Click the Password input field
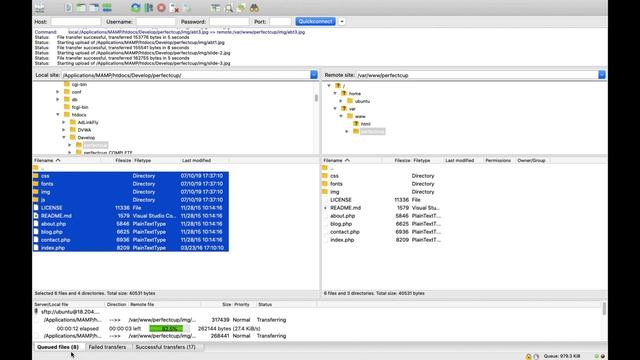Image resolution: width=640 pixels, height=360 pixels. point(229,22)
